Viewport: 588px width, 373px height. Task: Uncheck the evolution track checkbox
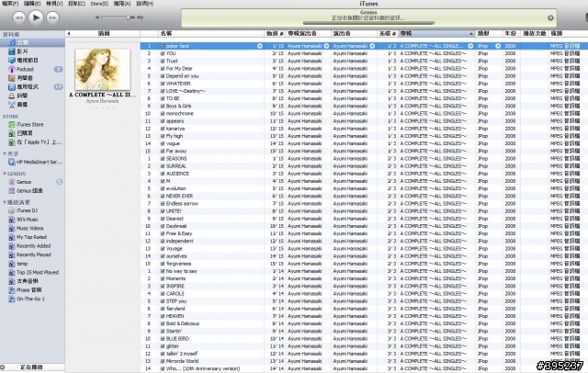(x=163, y=188)
